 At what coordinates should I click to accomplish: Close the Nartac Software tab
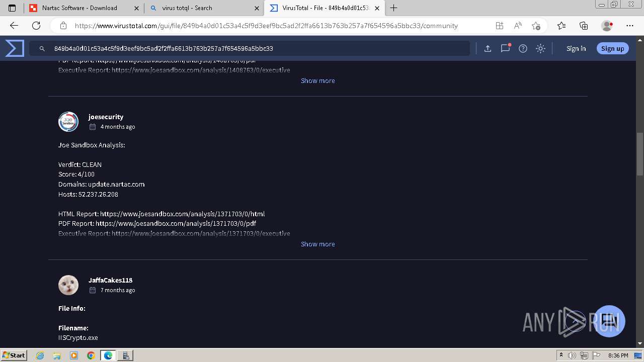click(x=136, y=8)
